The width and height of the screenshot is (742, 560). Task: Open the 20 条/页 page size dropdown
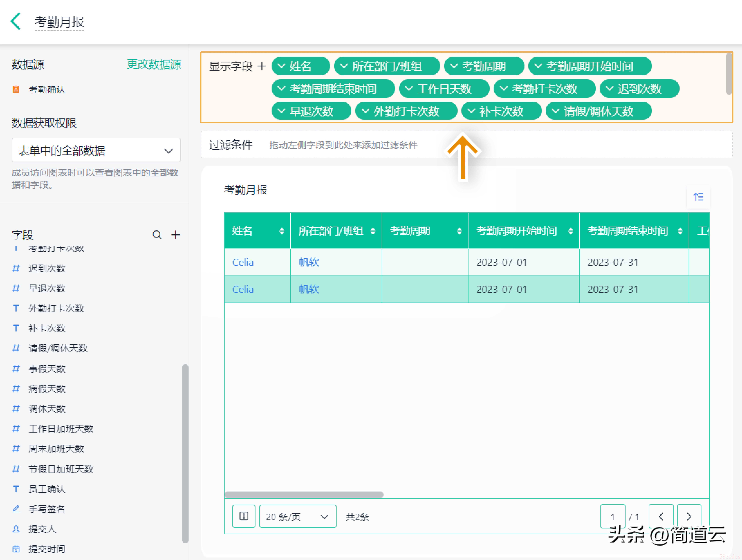pos(298,516)
